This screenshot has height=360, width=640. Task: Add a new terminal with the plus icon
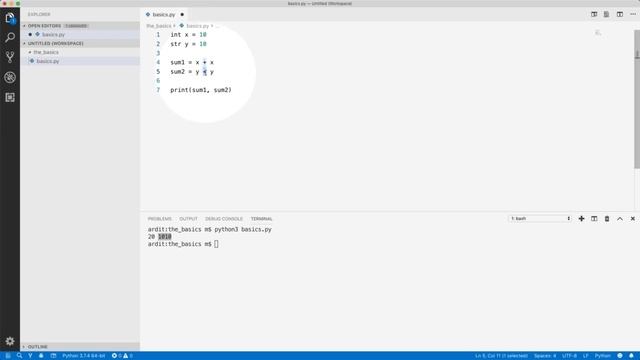581,219
